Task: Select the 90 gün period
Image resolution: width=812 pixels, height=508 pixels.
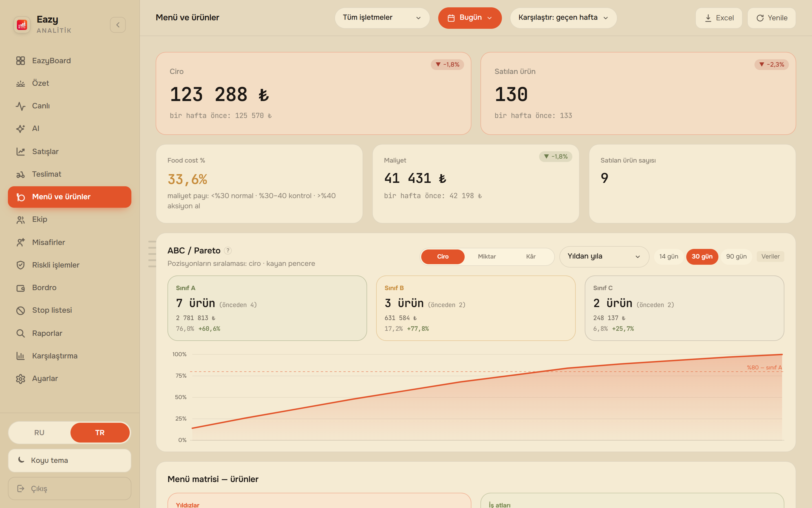Action: pos(736,257)
